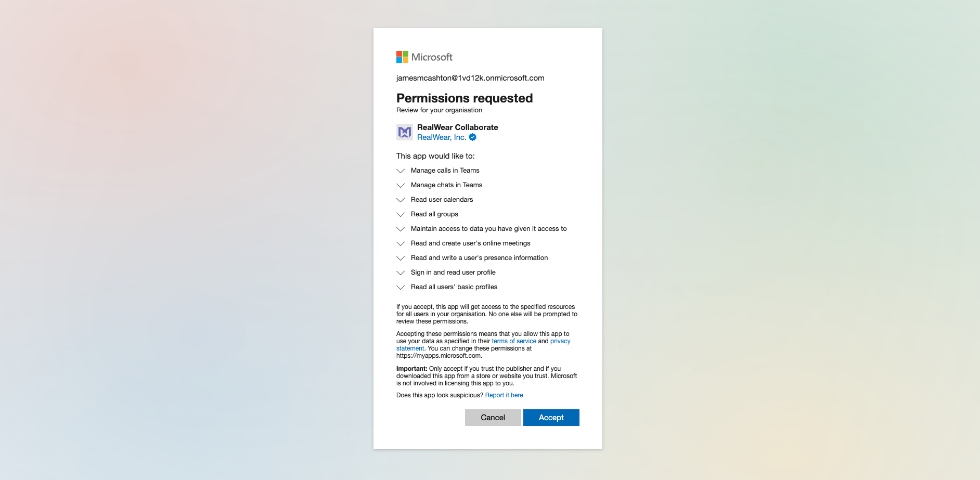Expand Sign in and read user profile
This screenshot has width=980, height=480.
[x=401, y=273]
